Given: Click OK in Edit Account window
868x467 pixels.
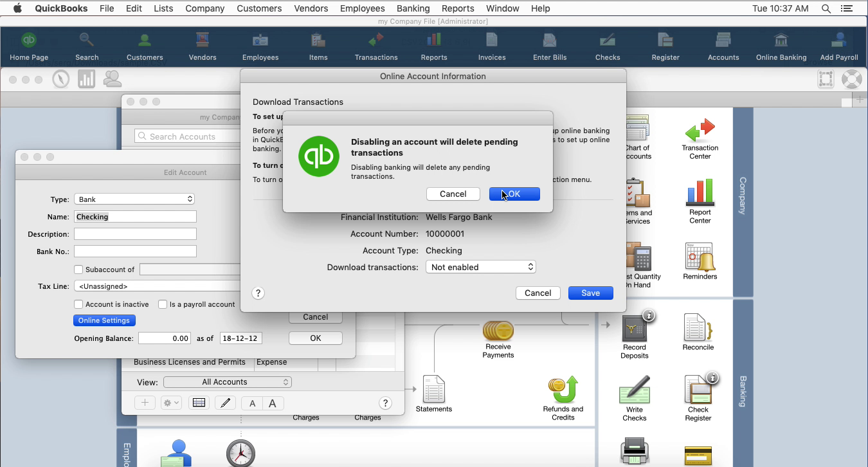Looking at the screenshot, I should (x=316, y=338).
